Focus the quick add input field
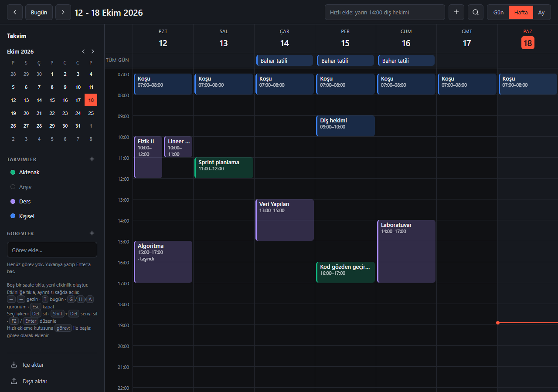Viewport: 558px width, 392px height. click(385, 12)
